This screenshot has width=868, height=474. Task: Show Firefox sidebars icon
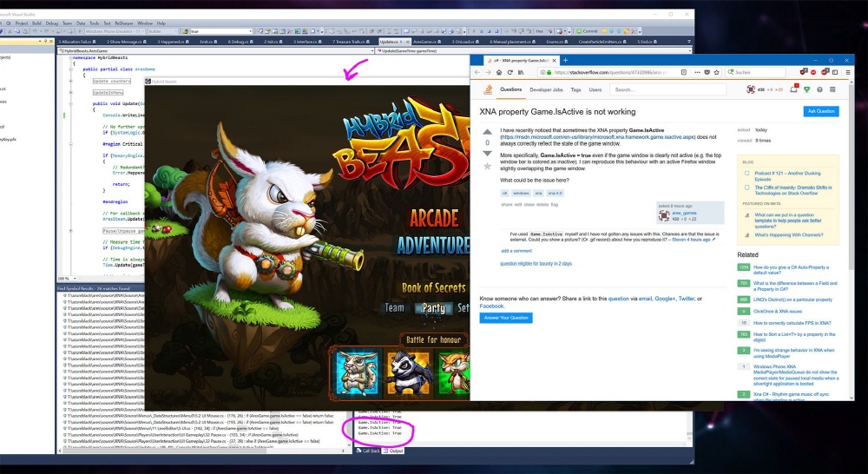pyautogui.click(x=835, y=72)
